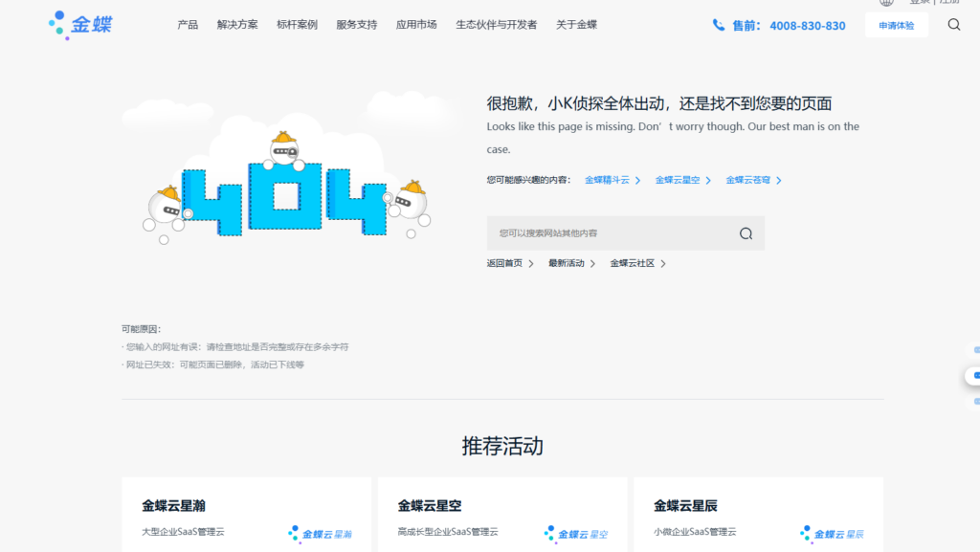Click the 金蝶云·星辰 logo on the right card
This screenshot has height=552, width=980.
click(x=832, y=534)
